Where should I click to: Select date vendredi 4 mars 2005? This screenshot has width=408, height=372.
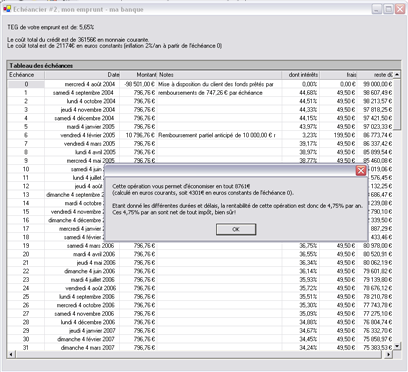point(90,144)
